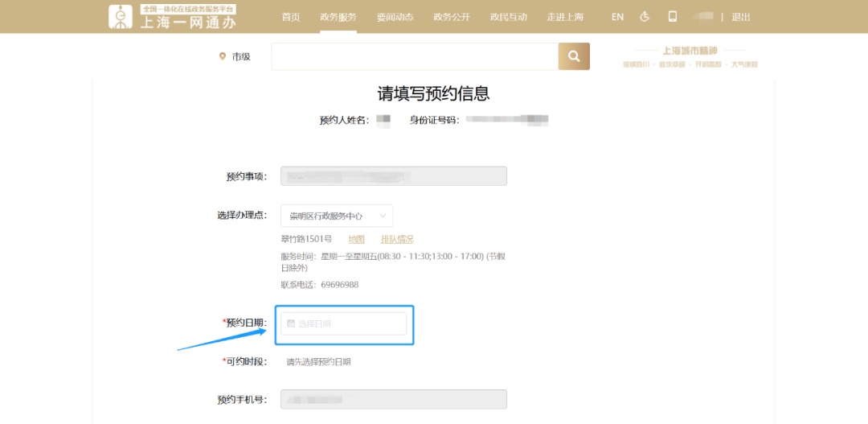Click the 预约手机号 input field

coord(393,399)
